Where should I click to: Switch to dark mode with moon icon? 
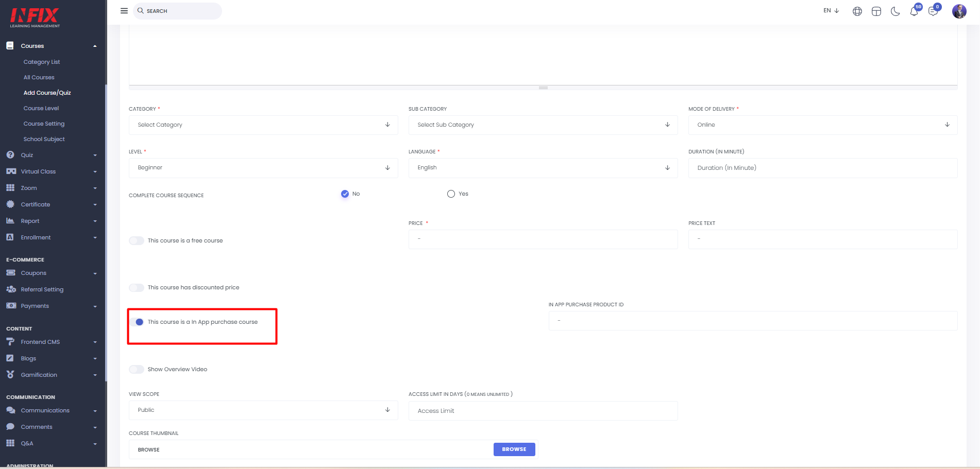pyautogui.click(x=895, y=11)
